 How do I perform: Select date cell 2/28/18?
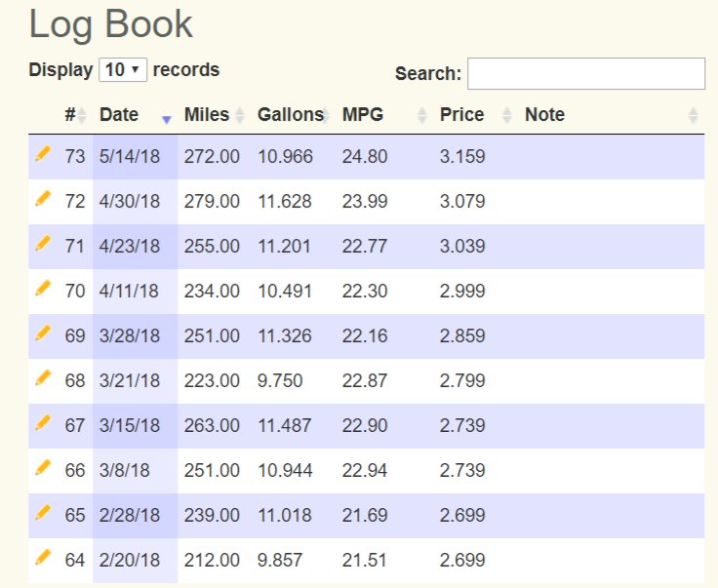pyautogui.click(x=130, y=515)
